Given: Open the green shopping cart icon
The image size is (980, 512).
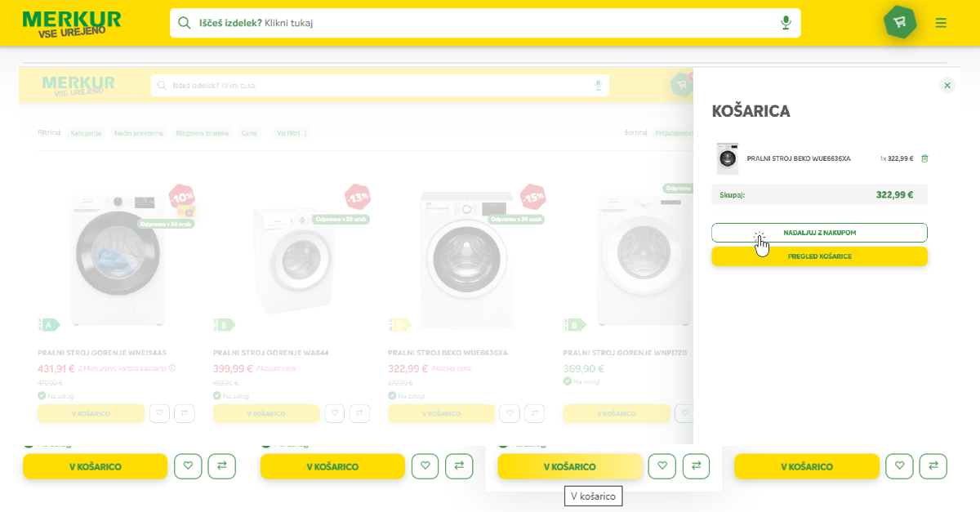Looking at the screenshot, I should pyautogui.click(x=900, y=22).
